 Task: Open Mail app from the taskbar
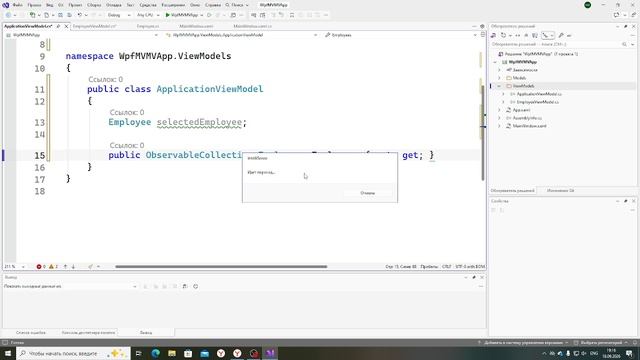204,353
